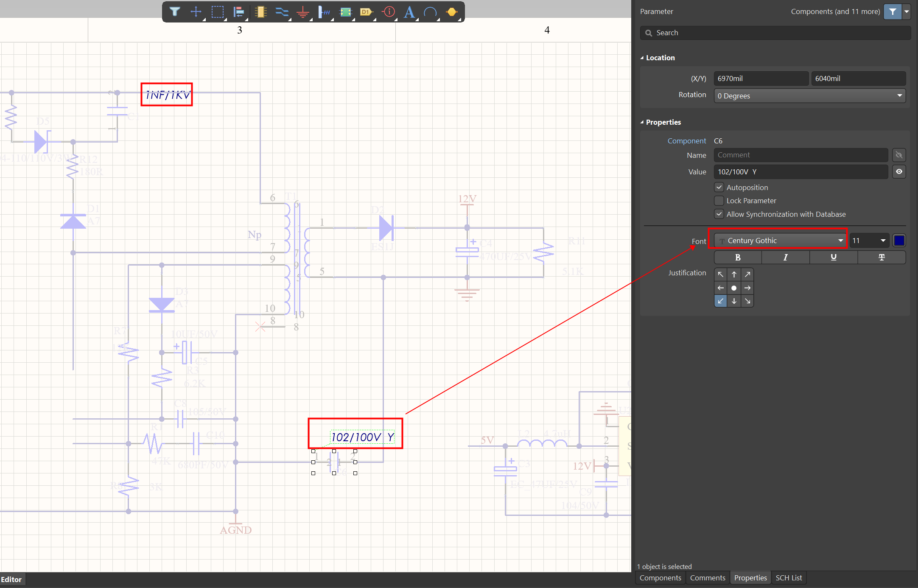Enable the Lock Parameter checkbox
The image size is (918, 588).
(x=719, y=201)
